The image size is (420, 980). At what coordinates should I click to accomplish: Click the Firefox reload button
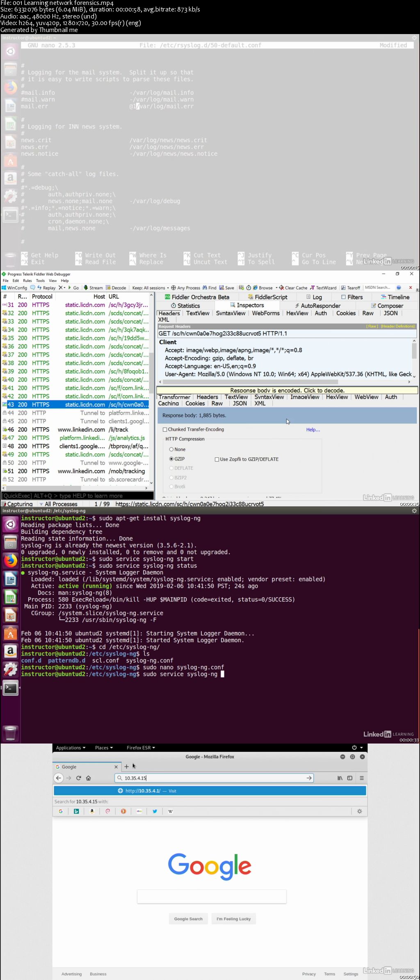point(79,778)
